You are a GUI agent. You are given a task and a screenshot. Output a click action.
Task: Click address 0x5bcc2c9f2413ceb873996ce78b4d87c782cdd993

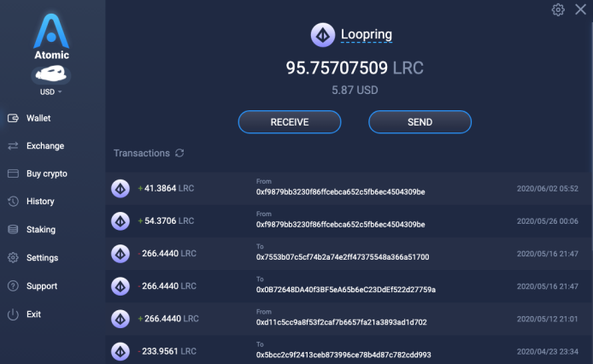pyautogui.click(x=343, y=355)
